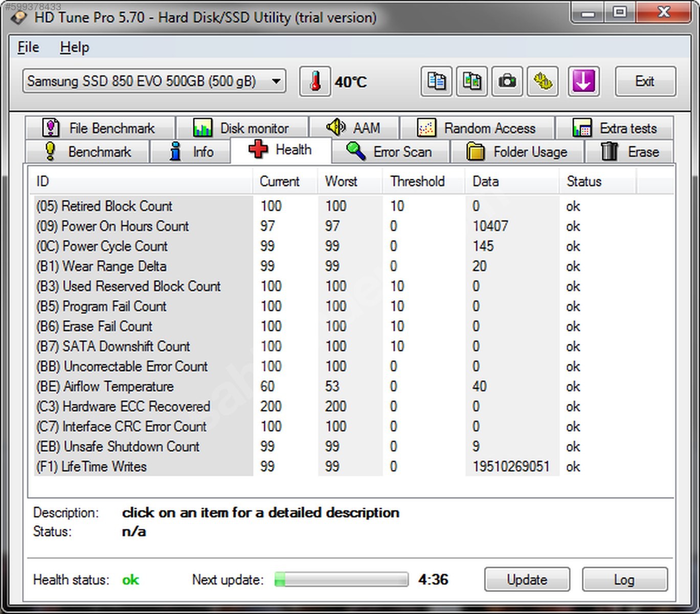Click the 19510269051 lifetime writes value
The height and width of the screenshot is (614, 700).
click(x=511, y=467)
